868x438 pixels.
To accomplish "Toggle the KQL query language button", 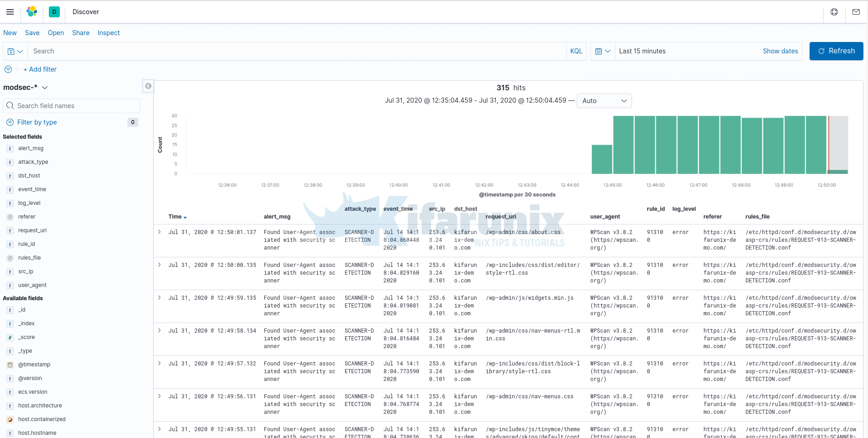I will [x=576, y=51].
